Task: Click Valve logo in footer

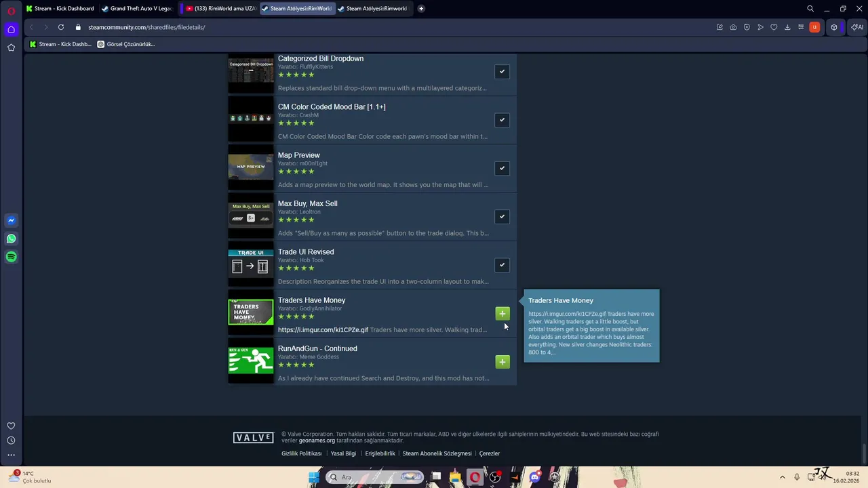Action: (x=253, y=438)
